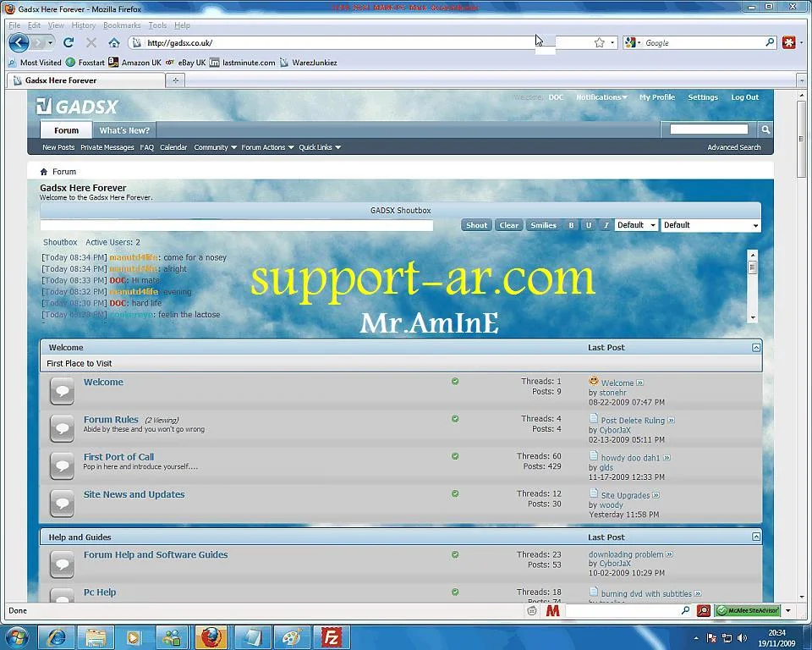Image resolution: width=812 pixels, height=650 pixels.
Task: Open the Notifications dropdown
Action: coord(601,97)
